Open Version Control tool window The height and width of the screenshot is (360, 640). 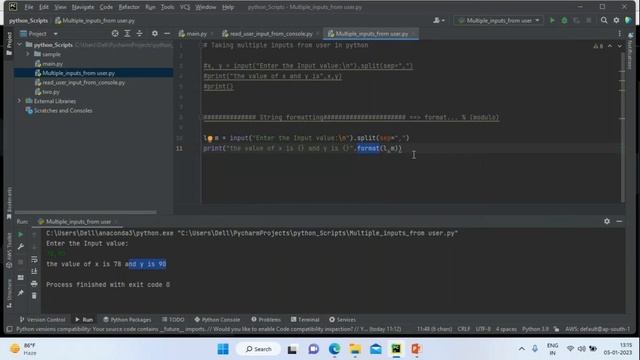point(42,320)
